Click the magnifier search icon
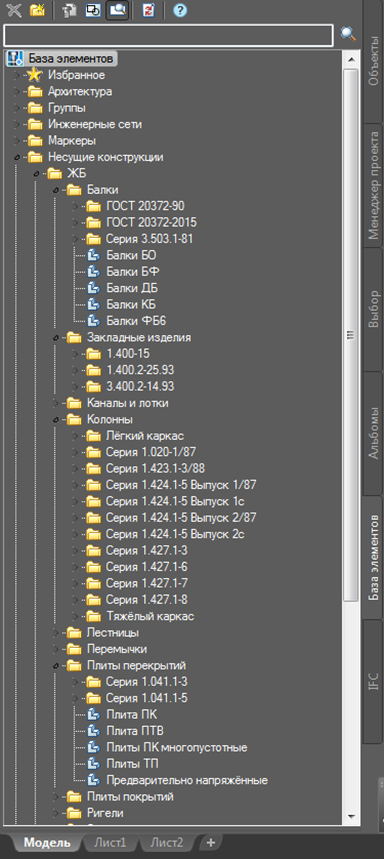The image size is (384, 859). pyautogui.click(x=348, y=33)
